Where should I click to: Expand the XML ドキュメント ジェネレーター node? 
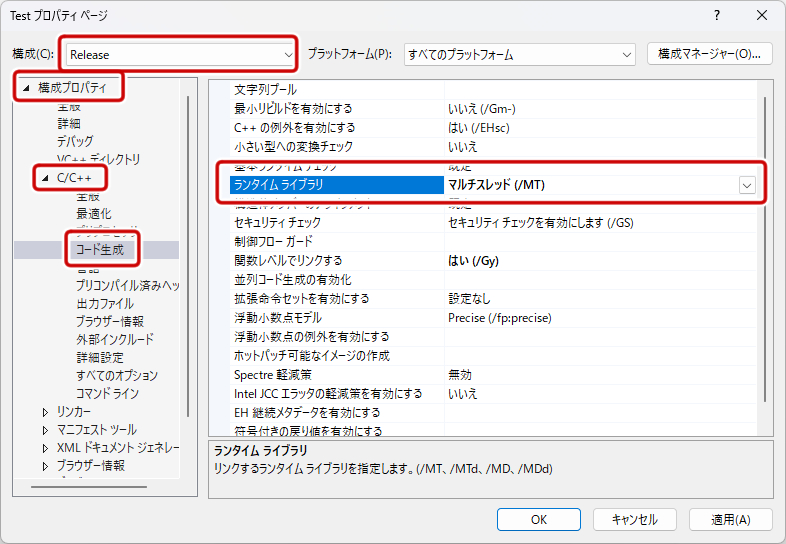point(45,448)
